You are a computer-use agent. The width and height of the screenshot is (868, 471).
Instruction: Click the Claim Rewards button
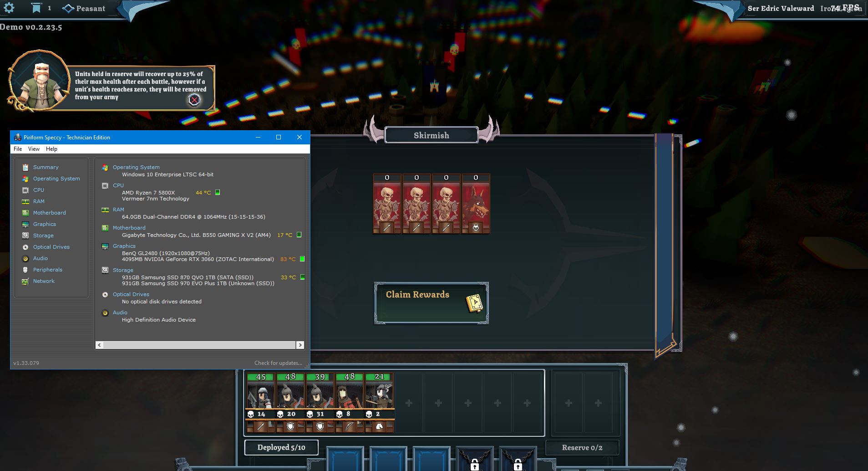[431, 303]
